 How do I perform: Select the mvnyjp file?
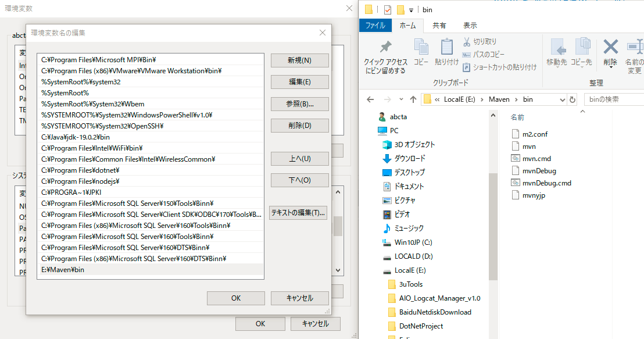(x=528, y=195)
